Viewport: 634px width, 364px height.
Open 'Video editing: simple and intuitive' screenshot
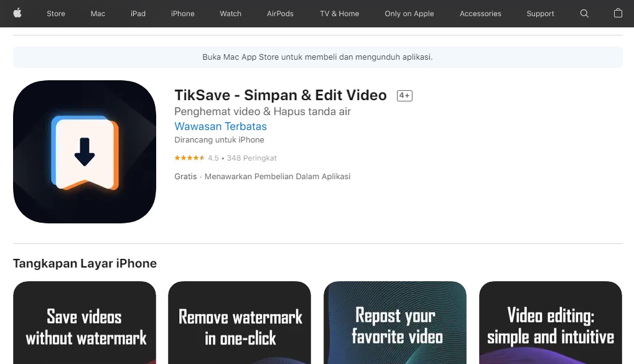[x=550, y=323]
